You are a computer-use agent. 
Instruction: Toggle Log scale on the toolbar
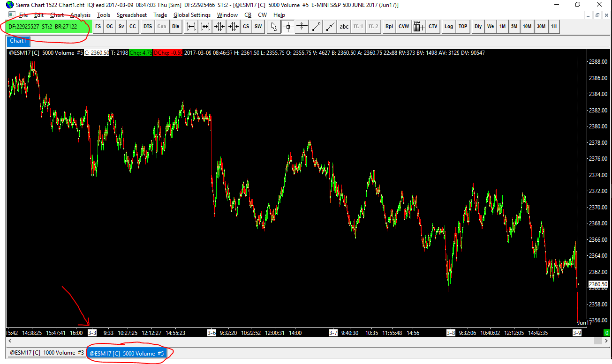(x=449, y=27)
